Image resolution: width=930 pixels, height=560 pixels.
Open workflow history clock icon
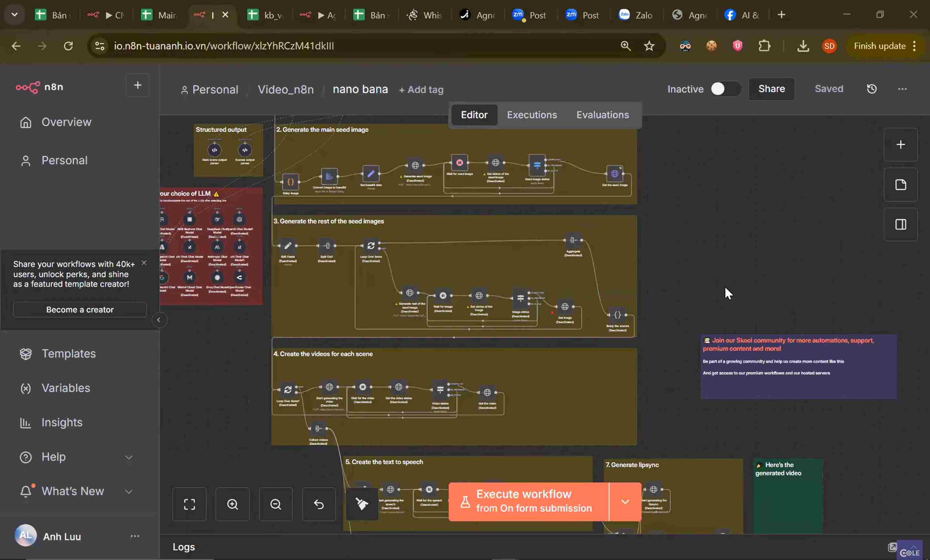871,89
